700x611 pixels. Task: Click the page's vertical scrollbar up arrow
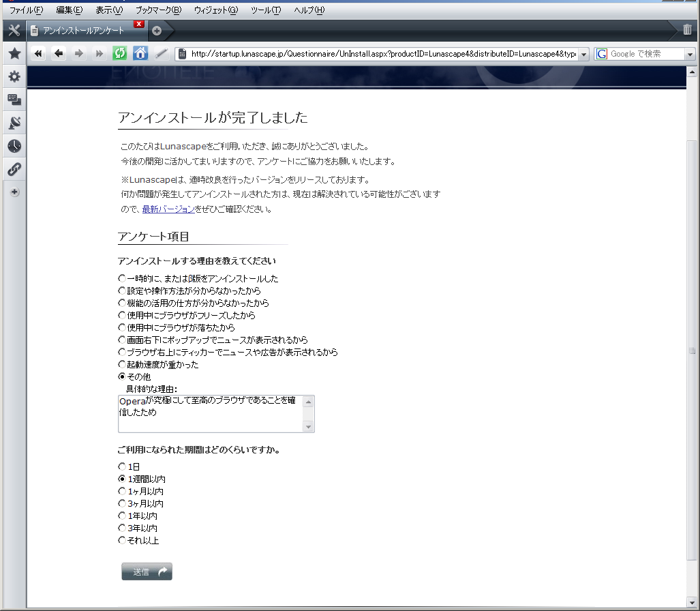point(693,72)
